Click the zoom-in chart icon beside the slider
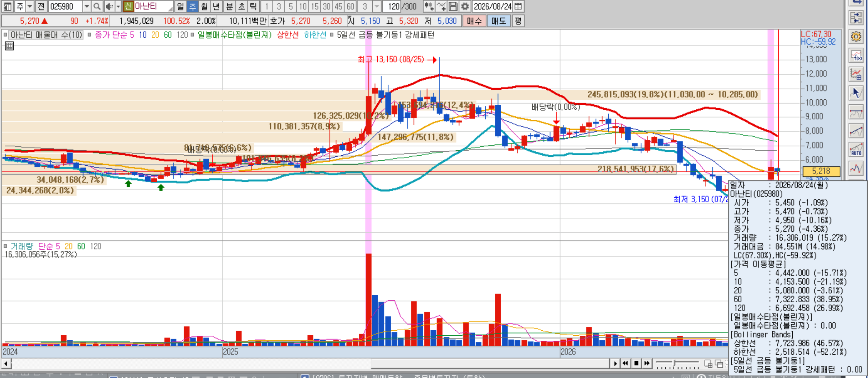The image size is (868, 378). [708, 364]
